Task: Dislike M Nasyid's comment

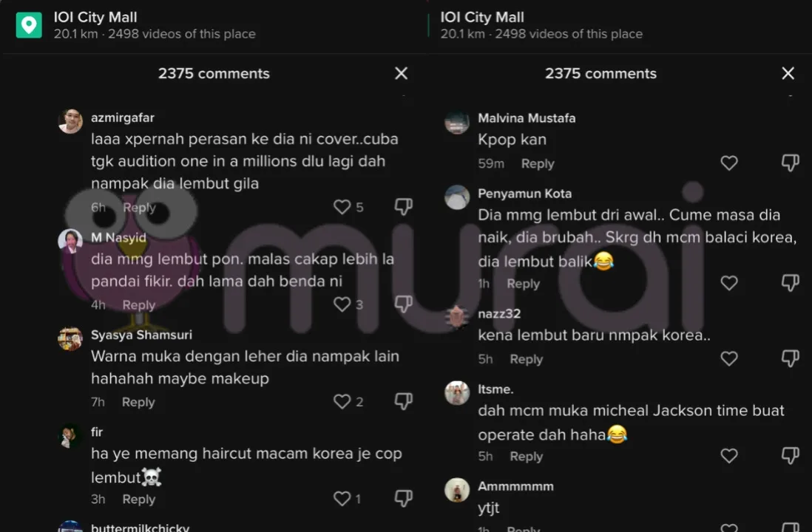Action: point(403,304)
